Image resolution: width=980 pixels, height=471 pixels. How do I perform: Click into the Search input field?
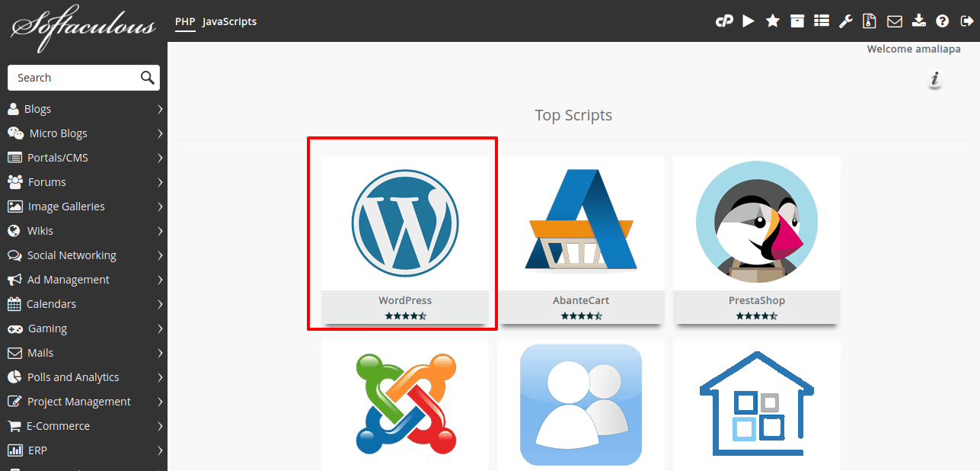click(x=72, y=78)
